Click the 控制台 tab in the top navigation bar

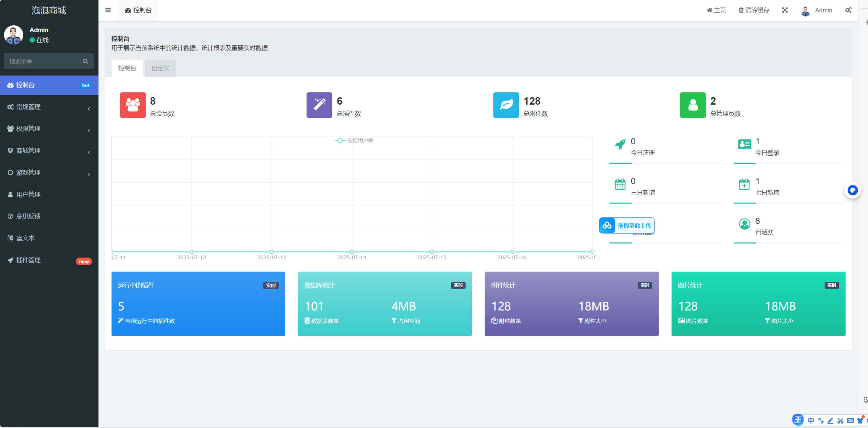pyautogui.click(x=138, y=10)
